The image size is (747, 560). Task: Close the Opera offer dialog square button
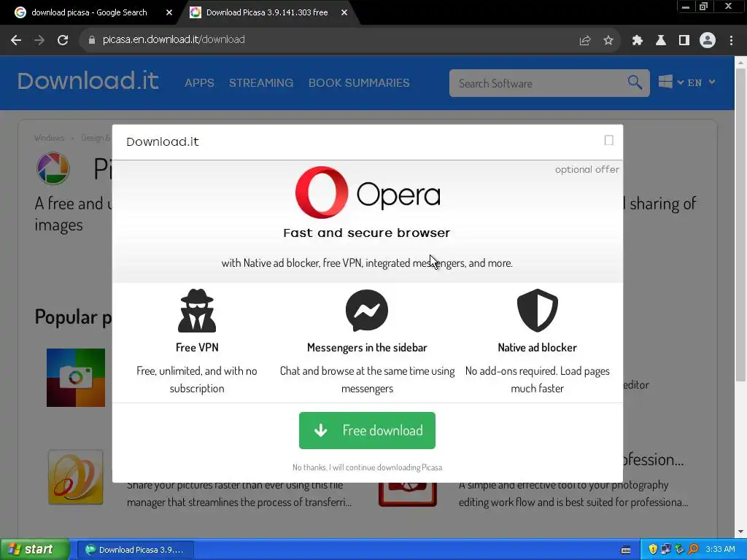tap(609, 141)
